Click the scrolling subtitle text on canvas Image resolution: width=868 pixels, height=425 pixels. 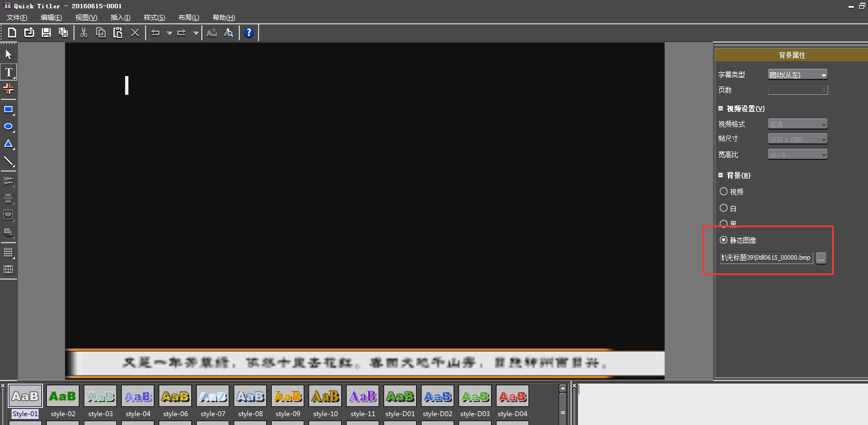tap(365, 363)
